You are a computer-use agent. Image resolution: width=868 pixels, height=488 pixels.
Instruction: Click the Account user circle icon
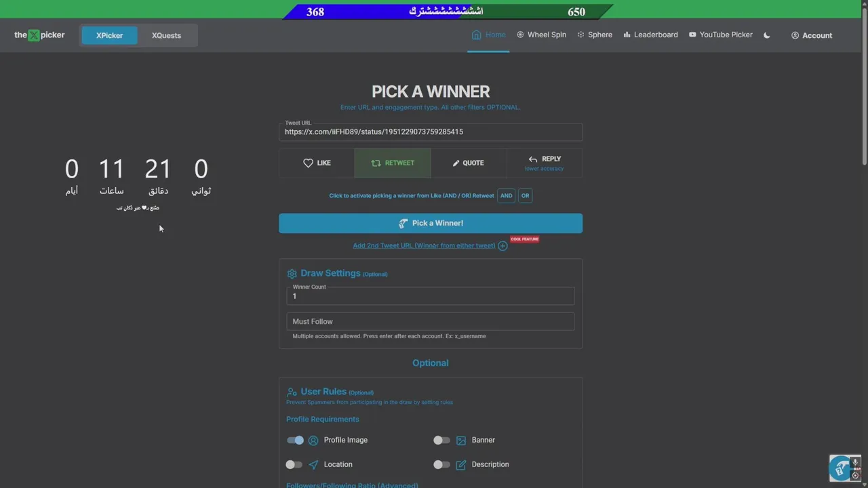pyautogui.click(x=795, y=35)
